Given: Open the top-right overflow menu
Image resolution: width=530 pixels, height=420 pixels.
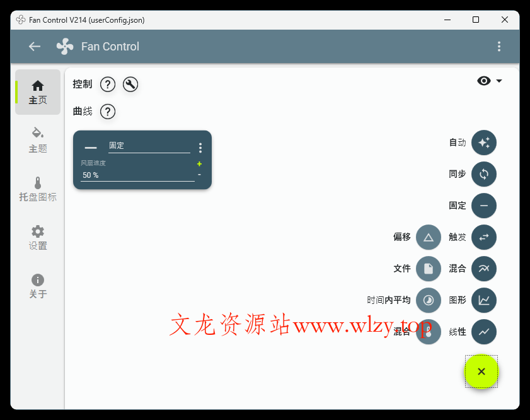Looking at the screenshot, I should [x=499, y=46].
